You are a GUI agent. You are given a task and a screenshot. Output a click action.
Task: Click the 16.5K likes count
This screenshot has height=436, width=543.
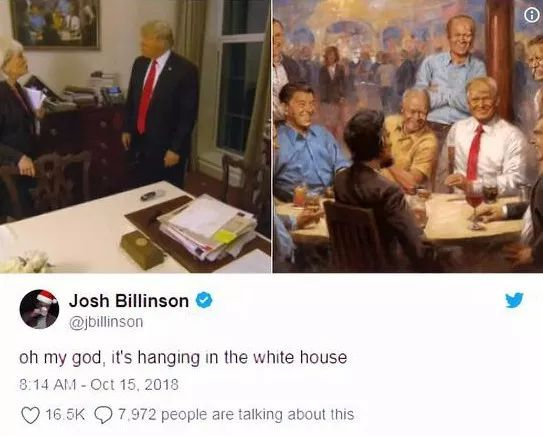(x=65, y=414)
